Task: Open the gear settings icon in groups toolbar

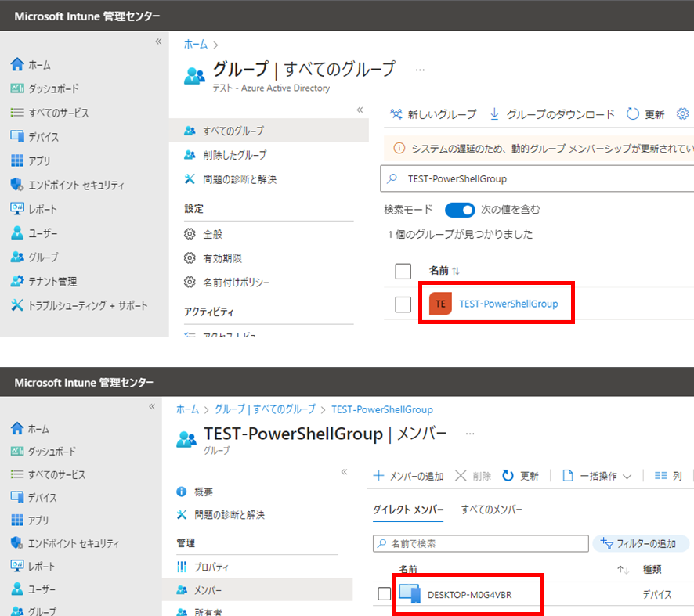Action: (x=682, y=114)
